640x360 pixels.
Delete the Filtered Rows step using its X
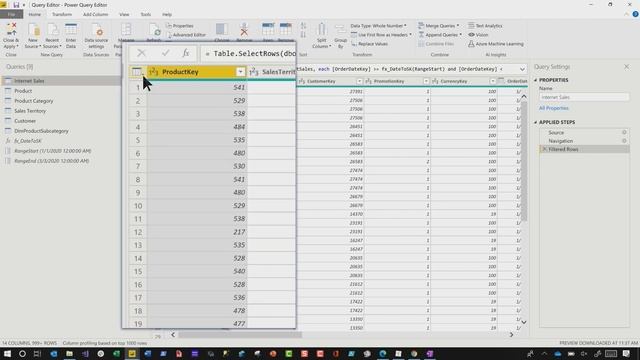coord(544,149)
